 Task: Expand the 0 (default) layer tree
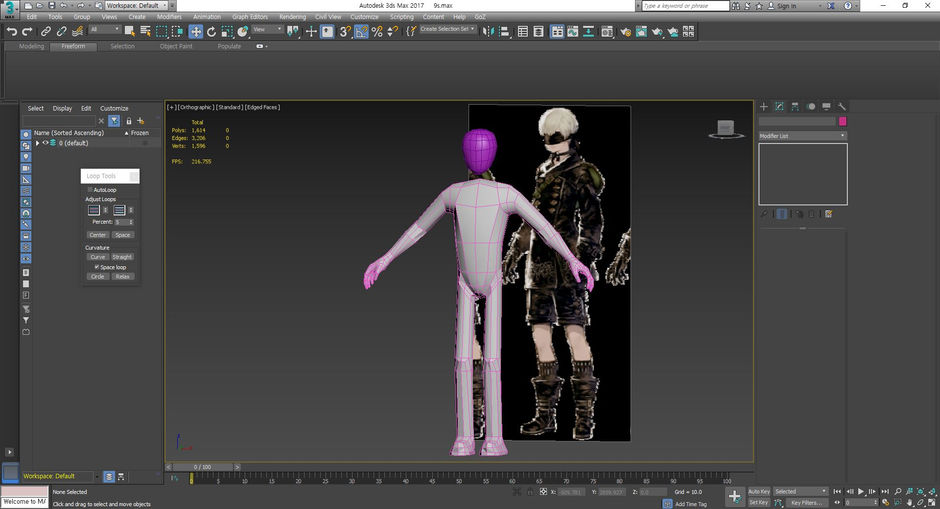point(37,143)
